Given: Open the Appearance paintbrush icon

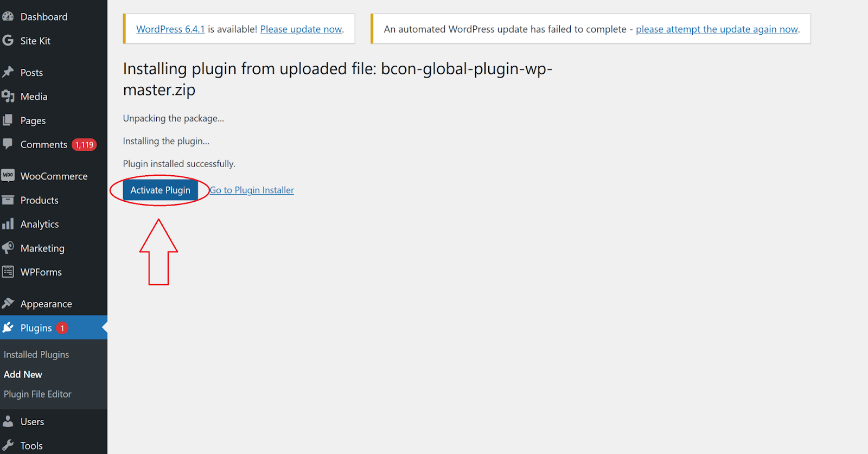Looking at the screenshot, I should tap(8, 303).
